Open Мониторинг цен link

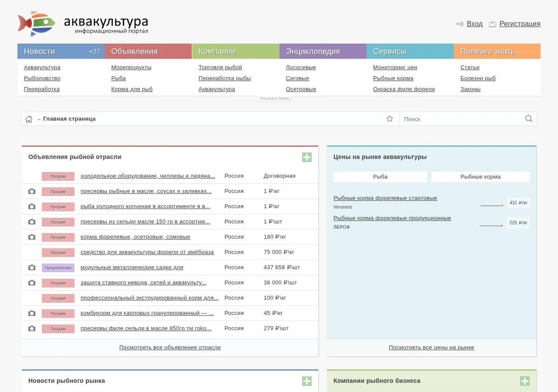click(395, 67)
